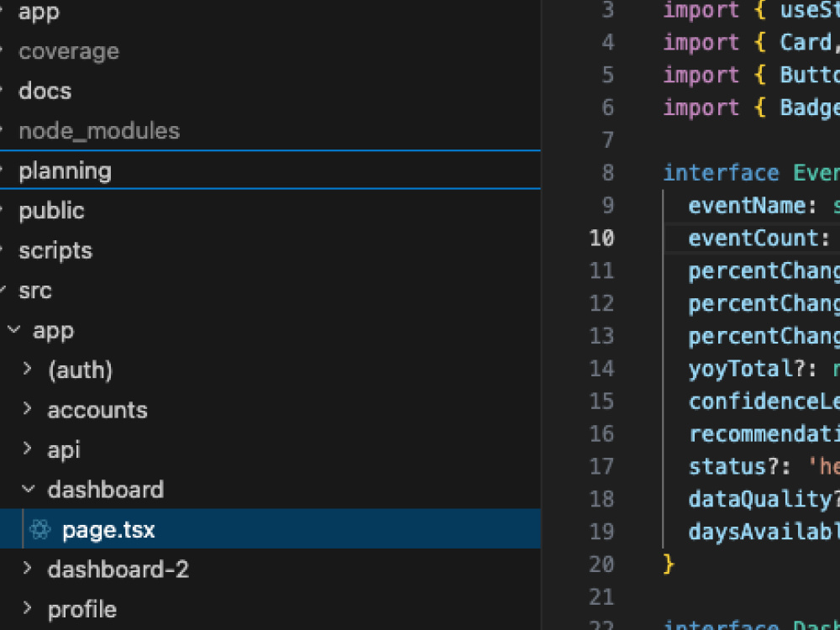Click the profile folder name
This screenshot has height=630, width=840.
(82, 610)
